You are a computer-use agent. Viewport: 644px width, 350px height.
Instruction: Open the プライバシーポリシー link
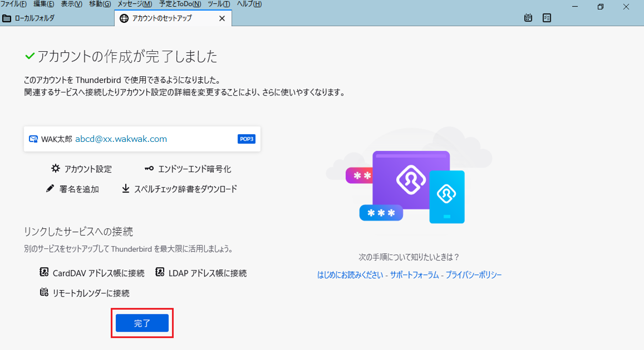474,275
